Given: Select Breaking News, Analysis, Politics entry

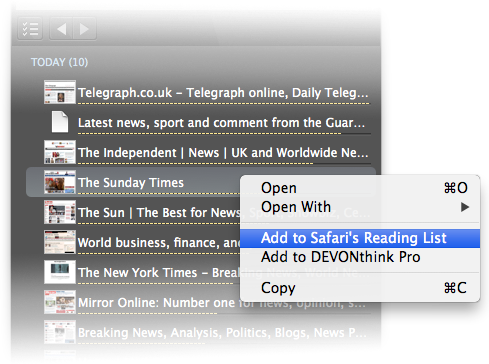Looking at the screenshot, I should pos(222,333).
